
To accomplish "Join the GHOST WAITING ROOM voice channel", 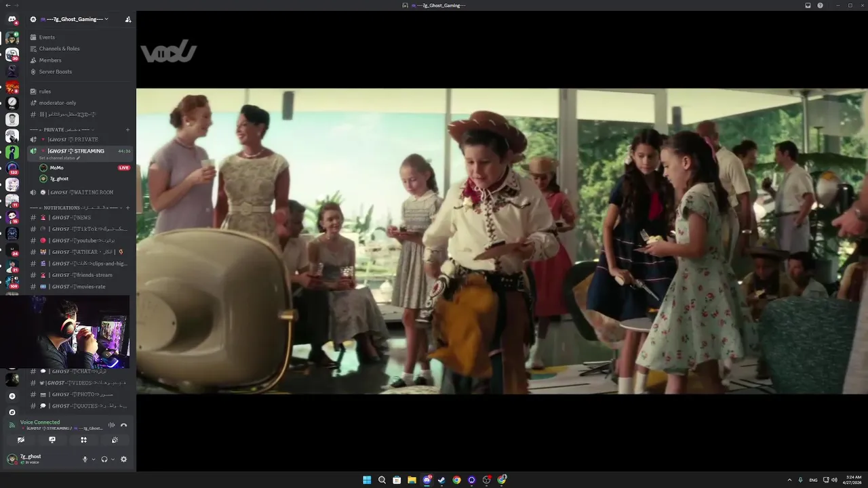I will pyautogui.click(x=81, y=192).
